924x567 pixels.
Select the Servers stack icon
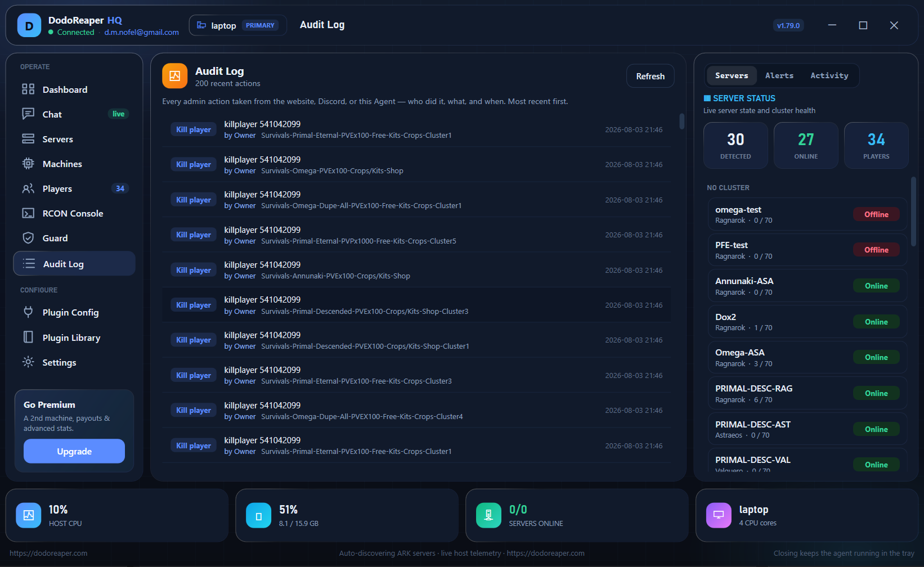click(28, 139)
